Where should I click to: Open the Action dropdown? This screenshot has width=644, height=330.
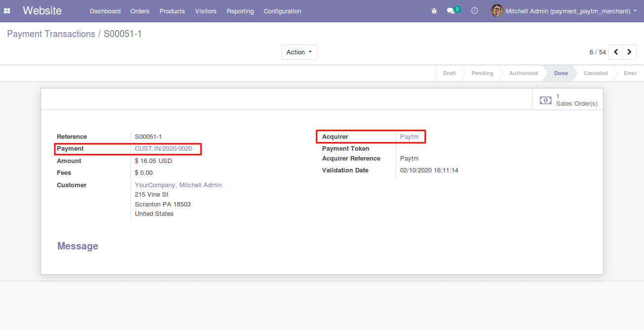coord(299,52)
